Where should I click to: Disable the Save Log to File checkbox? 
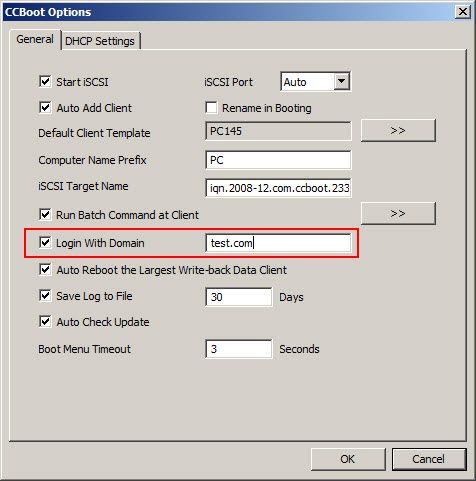tap(45, 296)
